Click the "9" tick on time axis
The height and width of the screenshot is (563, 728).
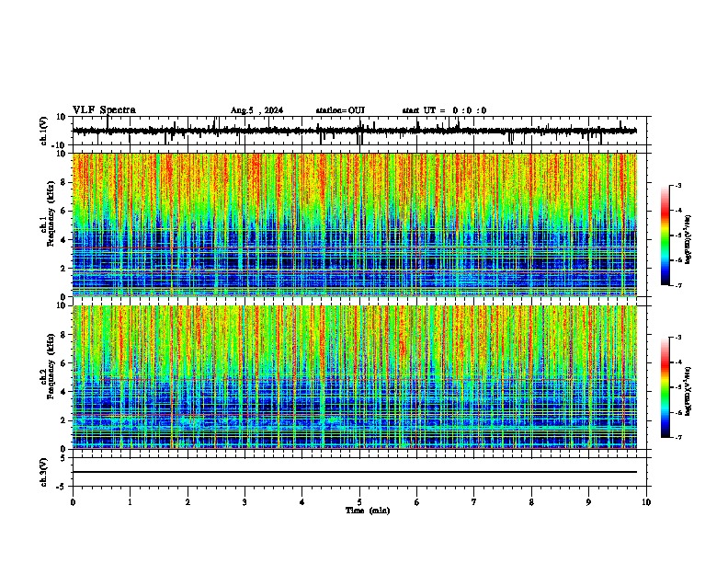(588, 502)
